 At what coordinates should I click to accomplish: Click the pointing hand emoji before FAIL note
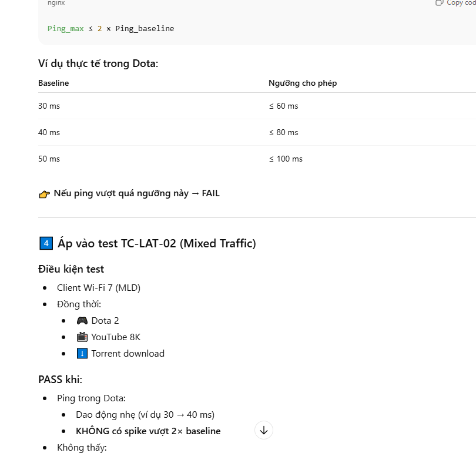(45, 193)
